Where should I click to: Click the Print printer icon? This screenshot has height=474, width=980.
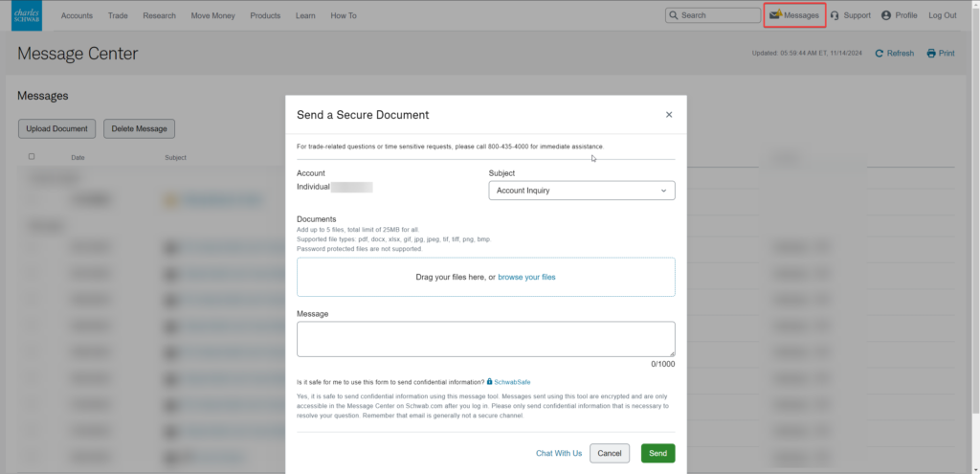931,54
